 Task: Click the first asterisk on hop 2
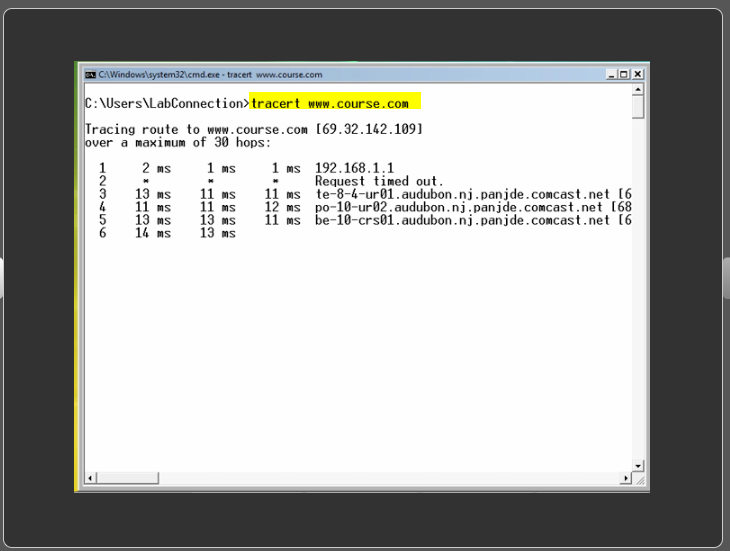pyautogui.click(x=146, y=181)
